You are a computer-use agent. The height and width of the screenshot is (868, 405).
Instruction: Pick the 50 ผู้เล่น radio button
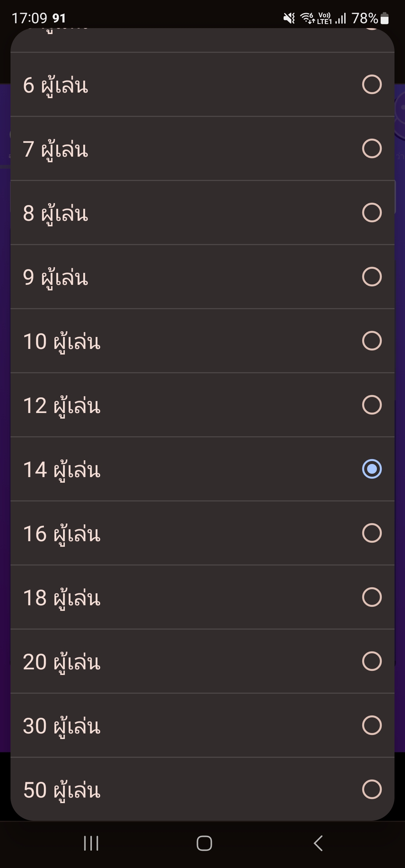pos(372,789)
